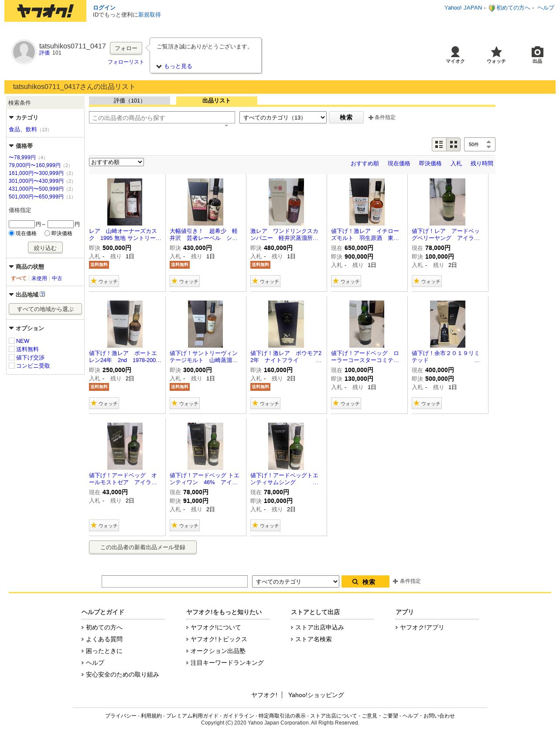Watch the 余市2019リミテッド item
This screenshot has width=560, height=735.
click(x=427, y=403)
